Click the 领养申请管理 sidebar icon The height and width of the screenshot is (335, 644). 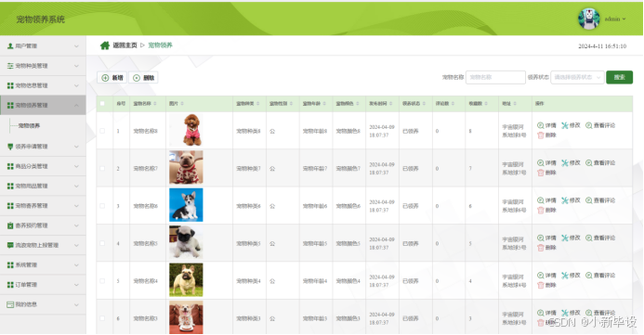[x=10, y=147]
